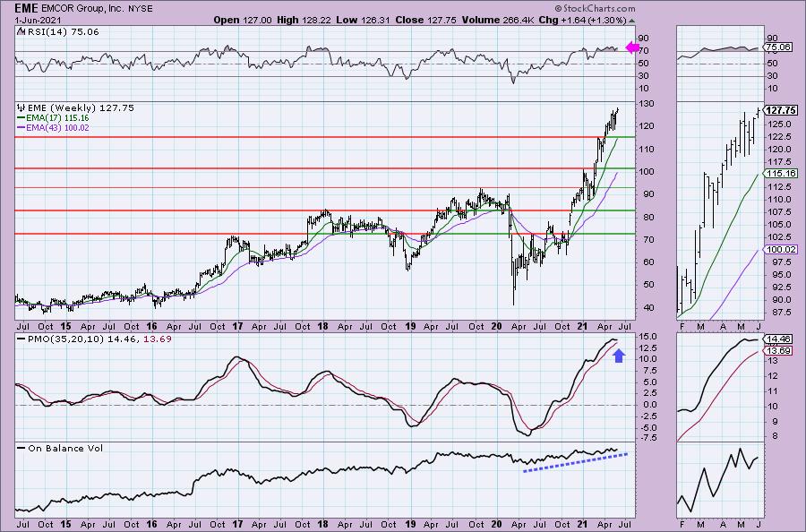Click the green up-triangle change indicator

tap(631, 21)
